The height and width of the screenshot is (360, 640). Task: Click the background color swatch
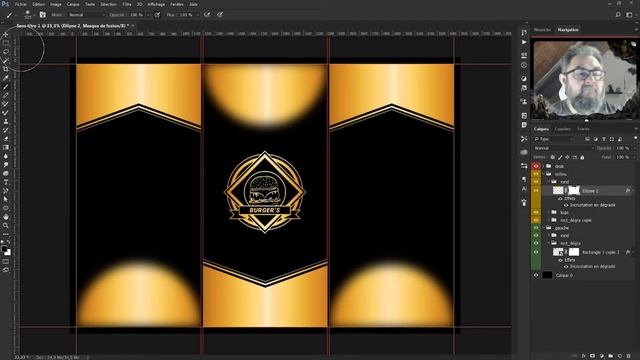tap(8, 253)
